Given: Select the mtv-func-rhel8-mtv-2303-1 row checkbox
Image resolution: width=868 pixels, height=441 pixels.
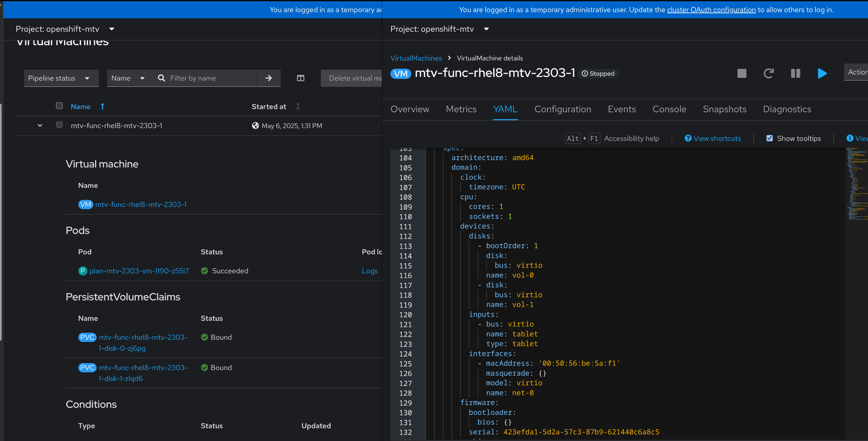Looking at the screenshot, I should tap(59, 125).
